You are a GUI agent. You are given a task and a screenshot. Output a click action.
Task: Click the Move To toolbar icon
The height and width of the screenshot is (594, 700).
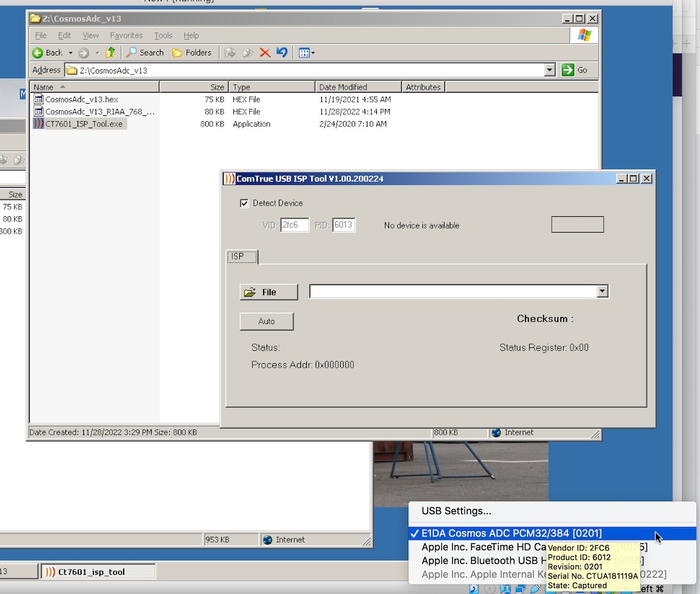pos(230,53)
